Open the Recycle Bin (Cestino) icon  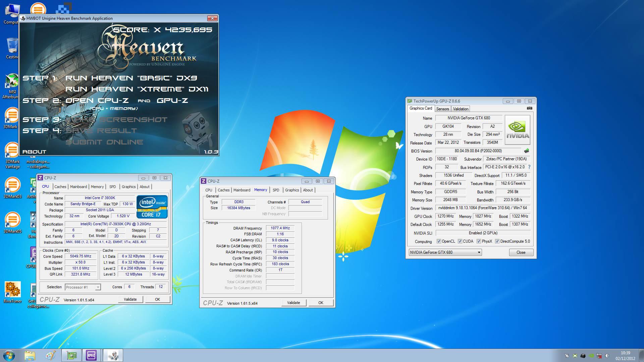click(x=11, y=48)
